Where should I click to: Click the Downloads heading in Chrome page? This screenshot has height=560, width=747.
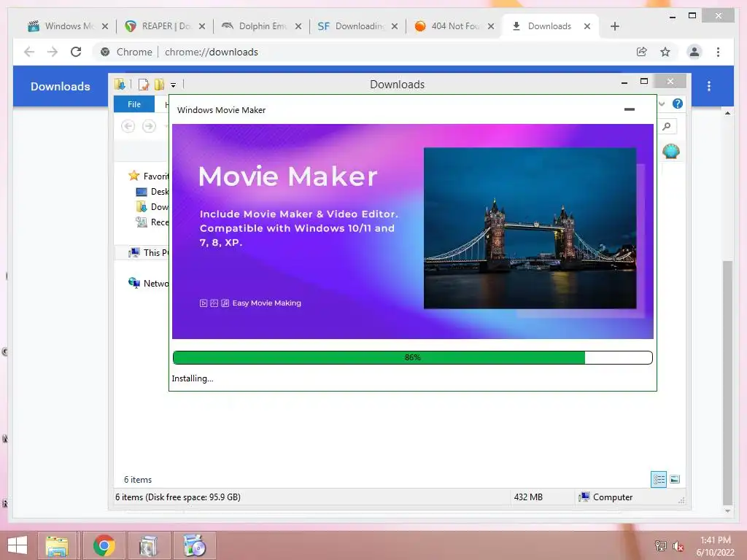[61, 86]
